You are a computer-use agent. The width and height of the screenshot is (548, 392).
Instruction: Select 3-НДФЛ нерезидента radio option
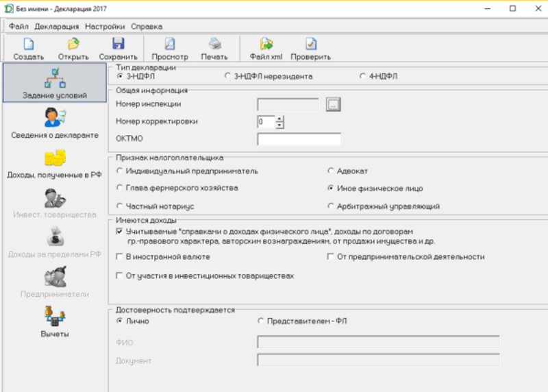pos(228,77)
